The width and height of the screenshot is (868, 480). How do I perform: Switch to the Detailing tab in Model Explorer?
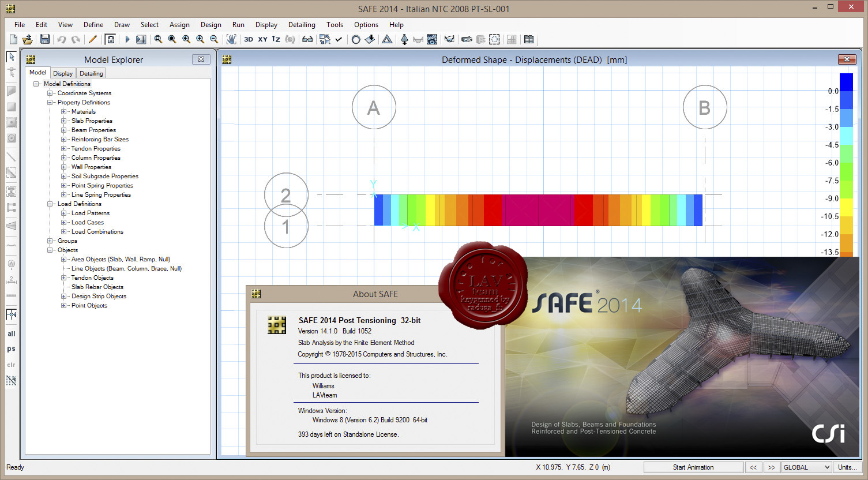point(91,73)
